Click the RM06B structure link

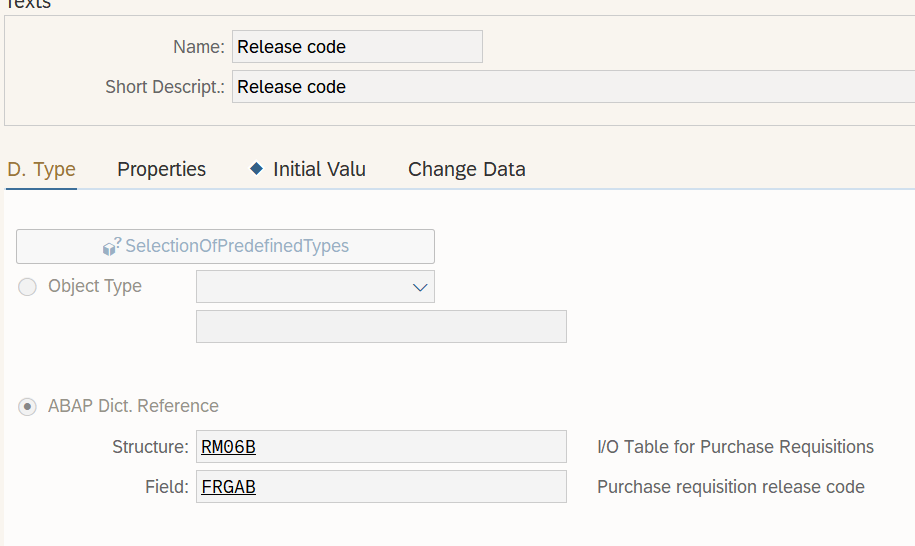click(x=228, y=447)
